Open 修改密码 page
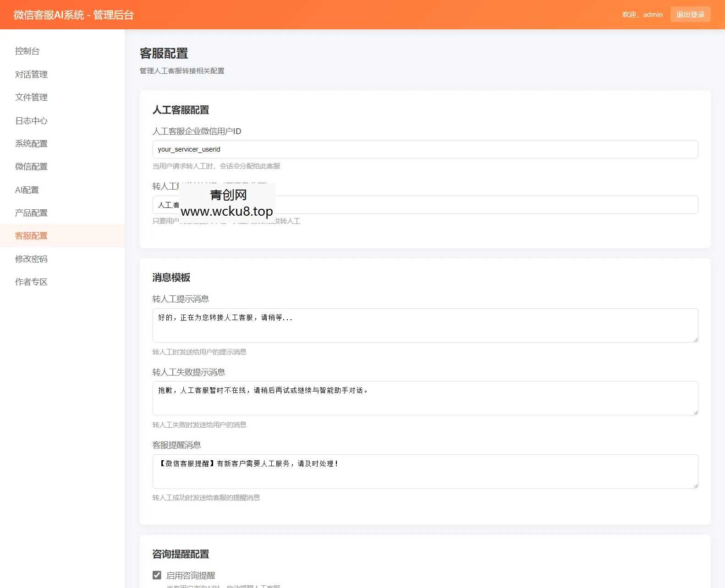The image size is (725, 588). (62, 259)
